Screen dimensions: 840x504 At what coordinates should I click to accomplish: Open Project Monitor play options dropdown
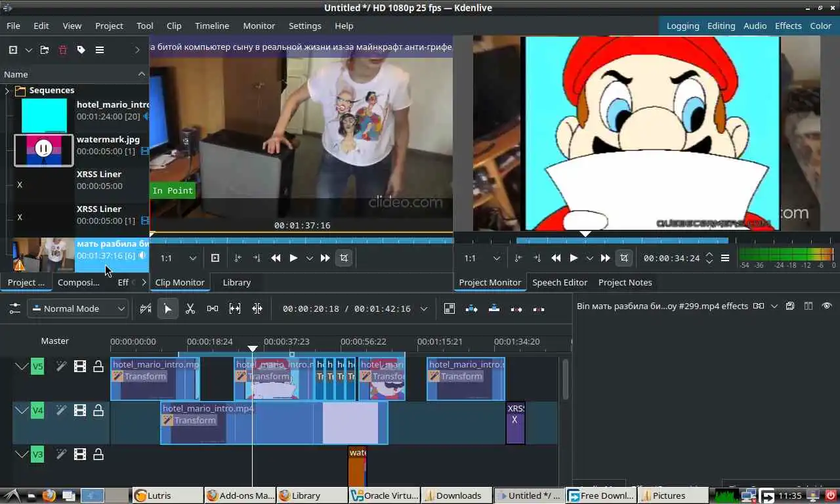click(x=590, y=259)
